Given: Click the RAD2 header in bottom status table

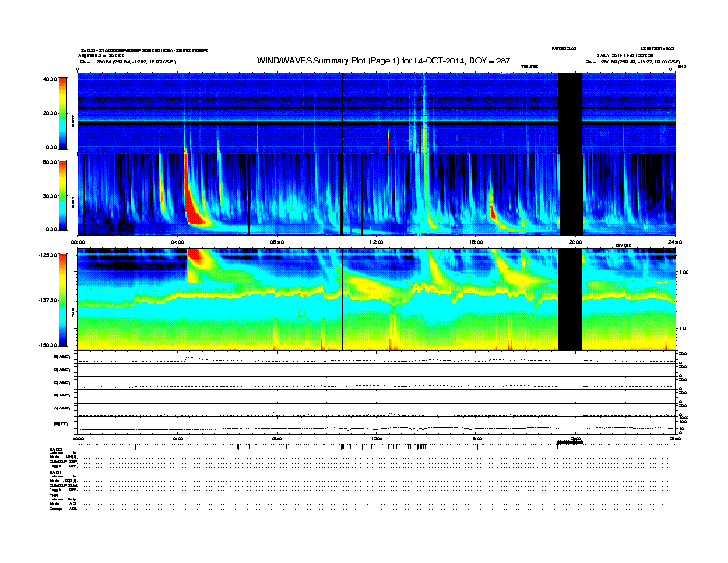Looking at the screenshot, I should [56, 449].
